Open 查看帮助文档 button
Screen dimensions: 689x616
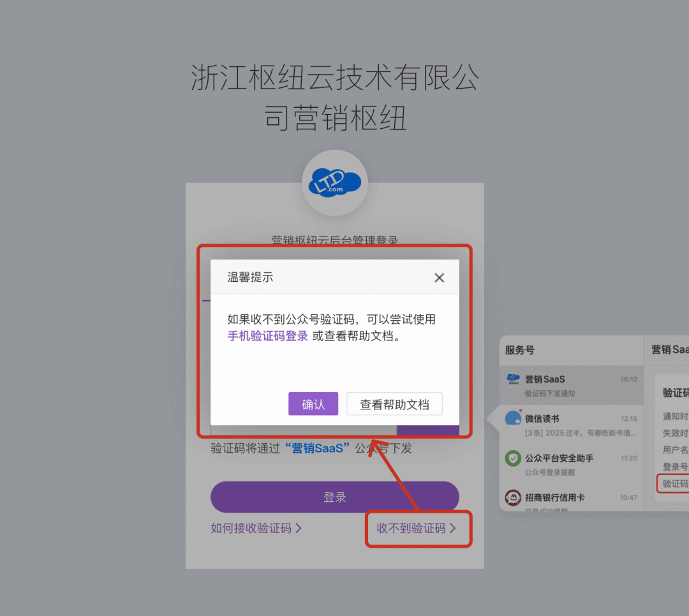(x=395, y=404)
